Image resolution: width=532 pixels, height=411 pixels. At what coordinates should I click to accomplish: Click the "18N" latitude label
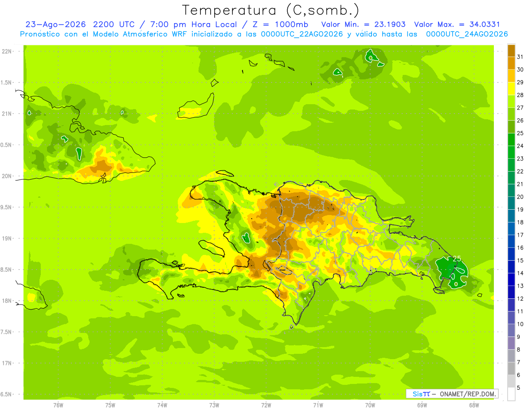[x=8, y=301]
